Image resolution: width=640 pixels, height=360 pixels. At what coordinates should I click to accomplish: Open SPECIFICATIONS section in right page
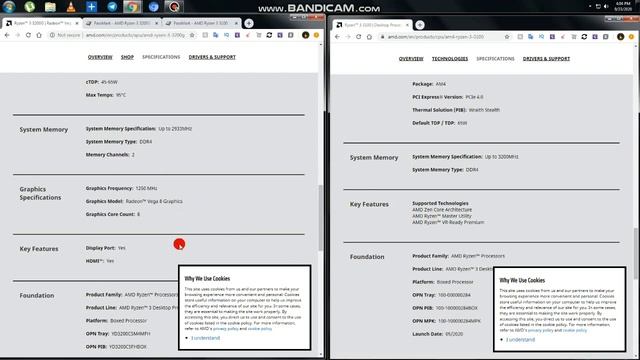[x=495, y=59]
